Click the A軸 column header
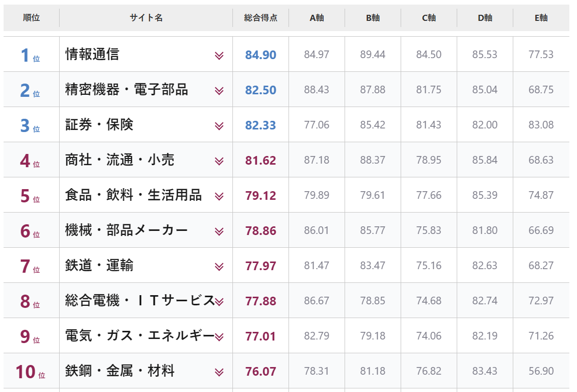Viewport: 577px width, 392px height. pyautogui.click(x=317, y=18)
